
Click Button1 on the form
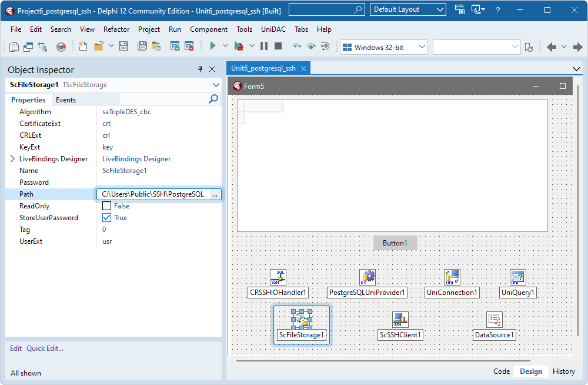[395, 243]
